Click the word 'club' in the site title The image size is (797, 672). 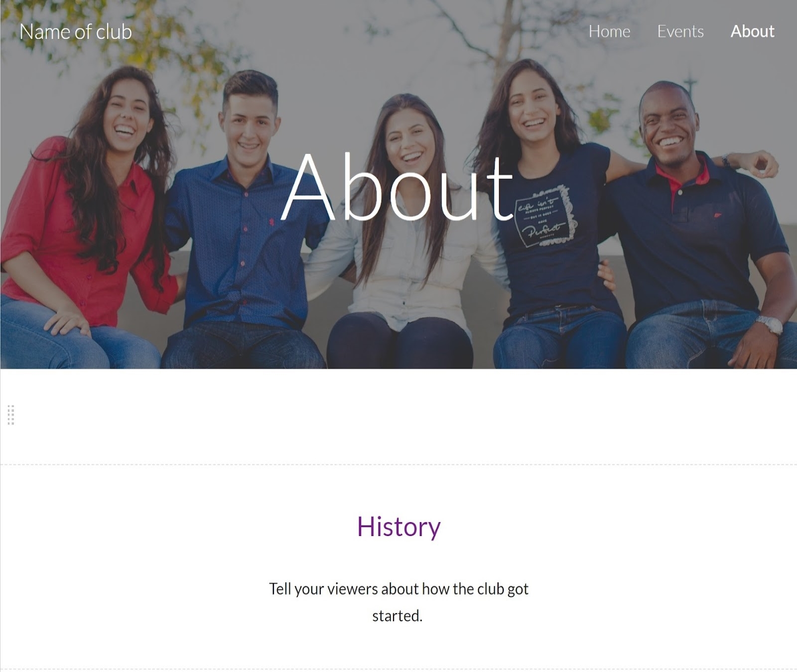click(114, 32)
